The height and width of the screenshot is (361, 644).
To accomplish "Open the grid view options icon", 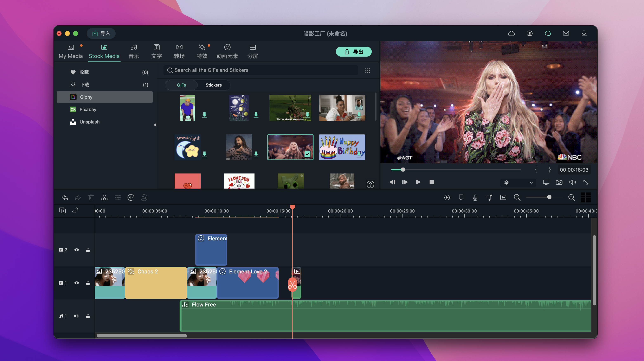I will click(x=367, y=70).
